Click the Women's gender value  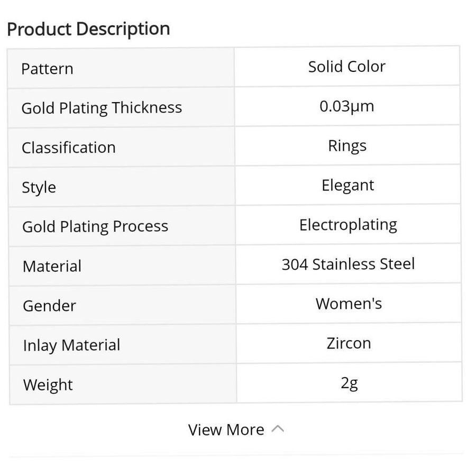[x=349, y=304]
